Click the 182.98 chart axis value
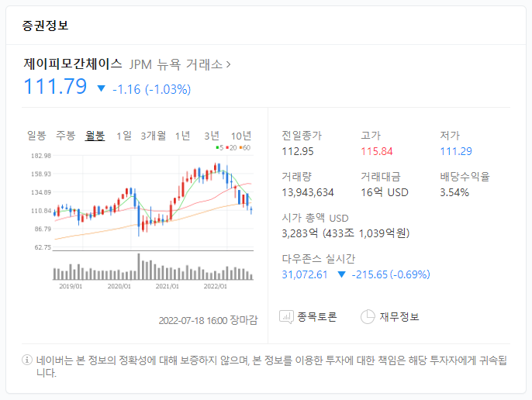532x400 pixels. pyautogui.click(x=41, y=156)
